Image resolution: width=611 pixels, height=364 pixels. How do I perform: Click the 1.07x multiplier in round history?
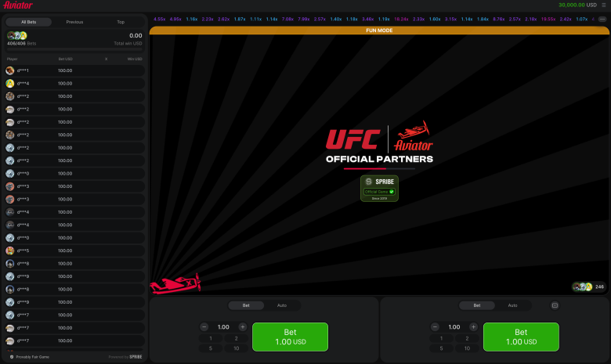click(x=582, y=19)
